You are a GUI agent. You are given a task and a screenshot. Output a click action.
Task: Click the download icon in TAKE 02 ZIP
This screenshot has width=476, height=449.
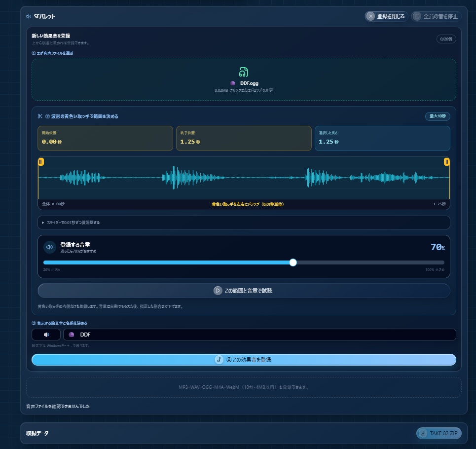[x=423, y=433]
